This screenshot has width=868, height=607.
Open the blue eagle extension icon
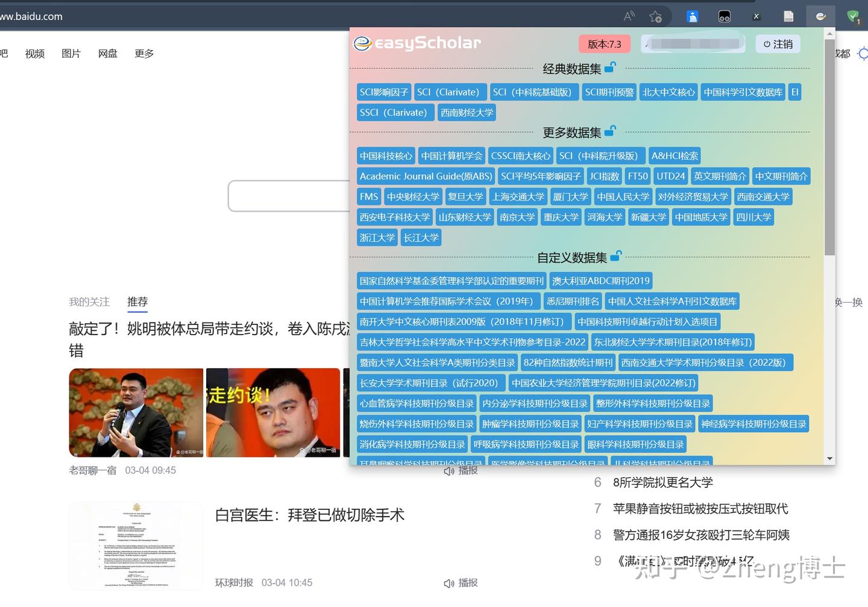(692, 16)
